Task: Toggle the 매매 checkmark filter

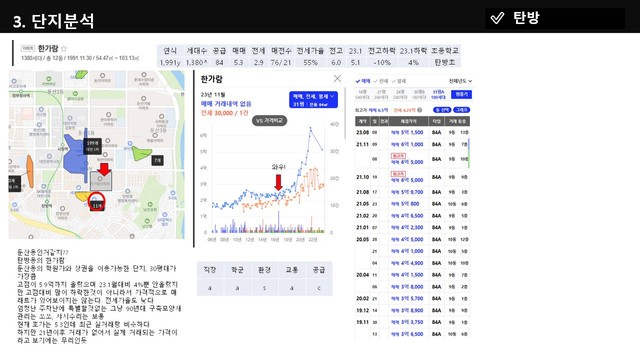Action: pyautogui.click(x=363, y=81)
